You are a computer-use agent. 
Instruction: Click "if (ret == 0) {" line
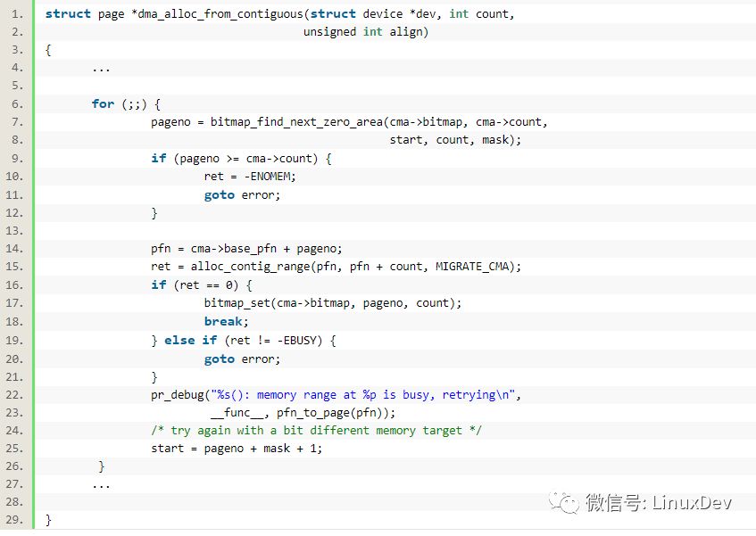point(202,285)
